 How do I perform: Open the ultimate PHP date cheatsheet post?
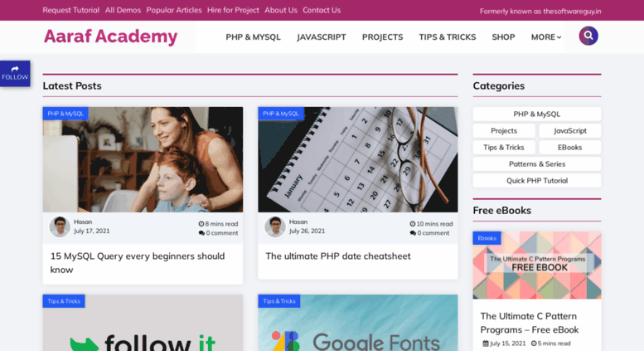click(x=338, y=256)
